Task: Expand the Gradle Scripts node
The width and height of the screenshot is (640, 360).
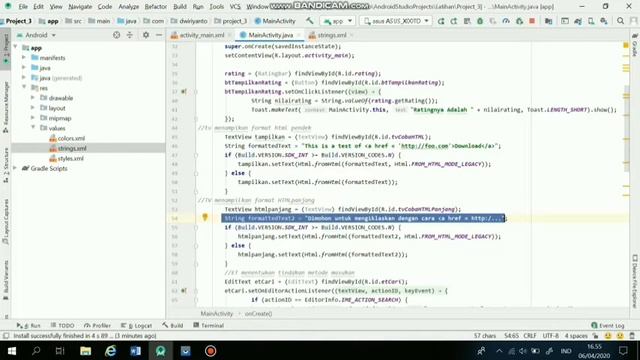Action: (15, 168)
